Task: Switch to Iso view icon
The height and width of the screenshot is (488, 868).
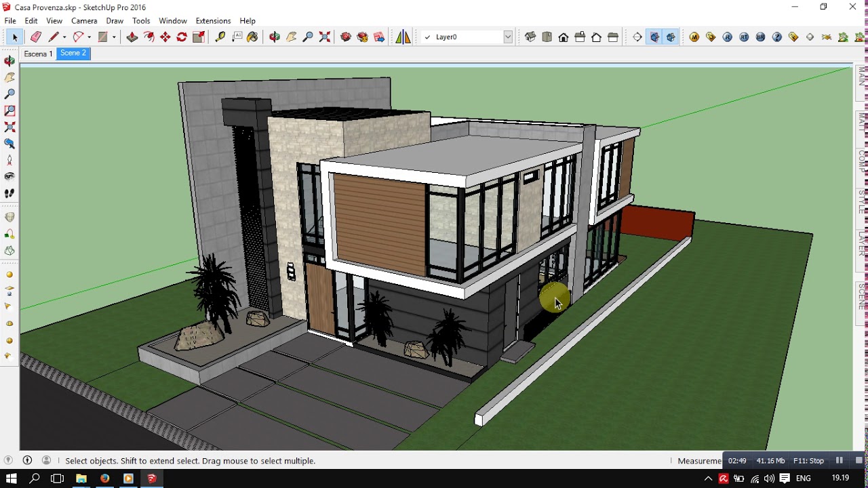Action: [x=530, y=37]
